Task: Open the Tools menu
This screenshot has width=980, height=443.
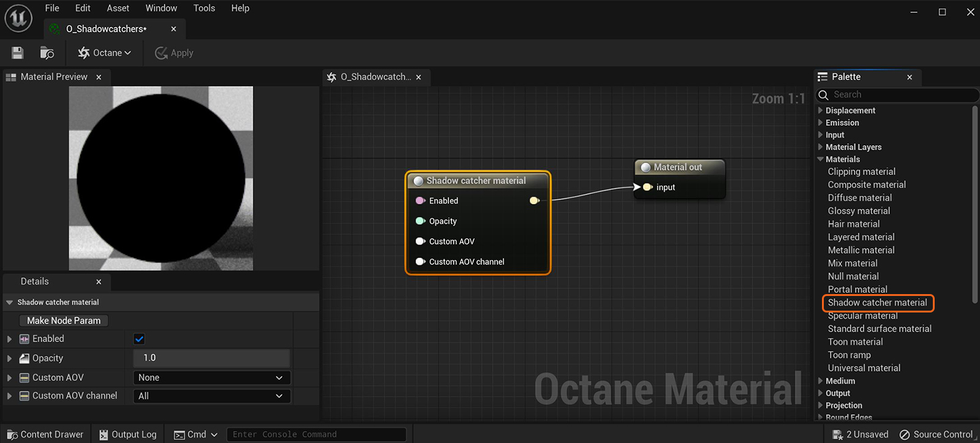Action: (204, 8)
